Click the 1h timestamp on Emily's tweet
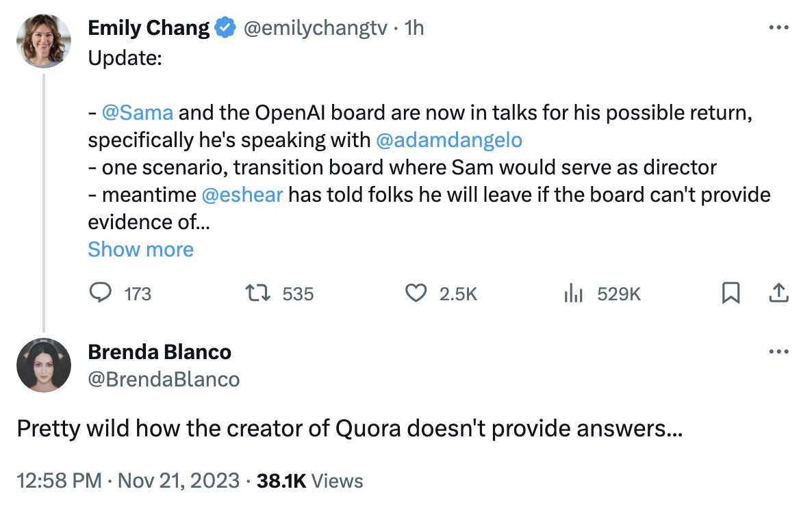This screenshot has height=513, width=812. tap(414, 27)
